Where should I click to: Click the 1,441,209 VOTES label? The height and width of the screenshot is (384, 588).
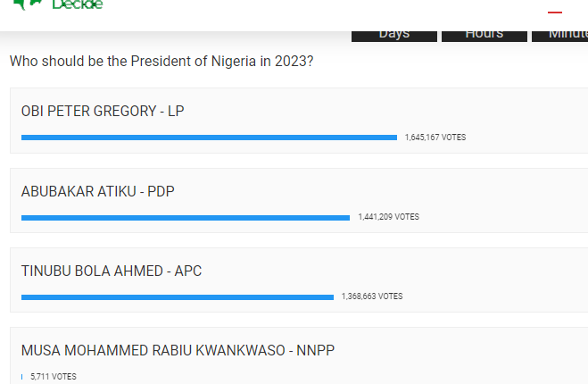pyautogui.click(x=388, y=217)
